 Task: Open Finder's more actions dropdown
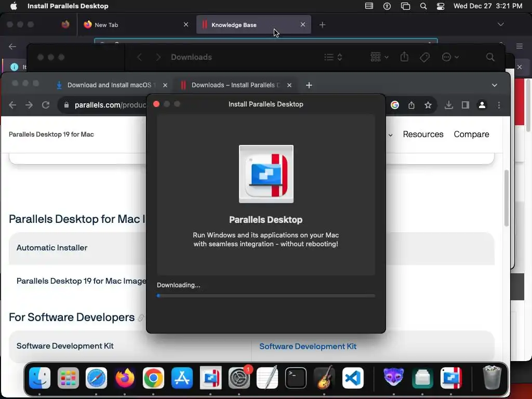(x=450, y=57)
